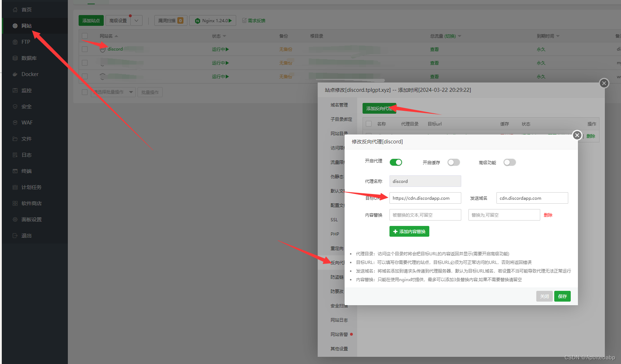Click the red 删除 link beside 内容替换

548,215
